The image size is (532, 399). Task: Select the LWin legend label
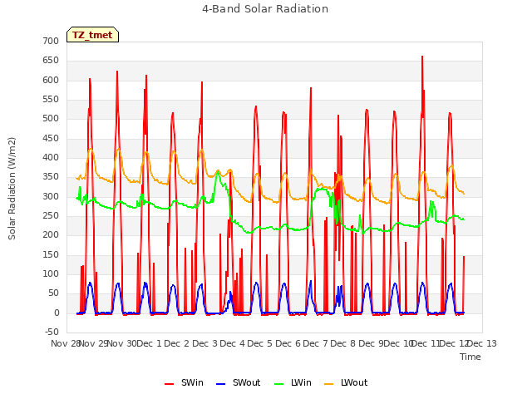tap(301, 382)
